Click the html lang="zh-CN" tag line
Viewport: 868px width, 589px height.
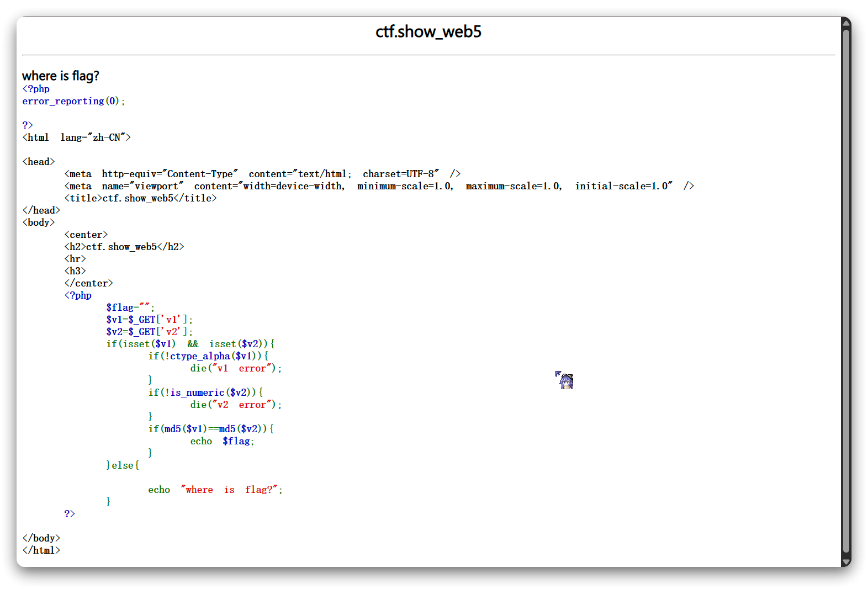point(76,137)
